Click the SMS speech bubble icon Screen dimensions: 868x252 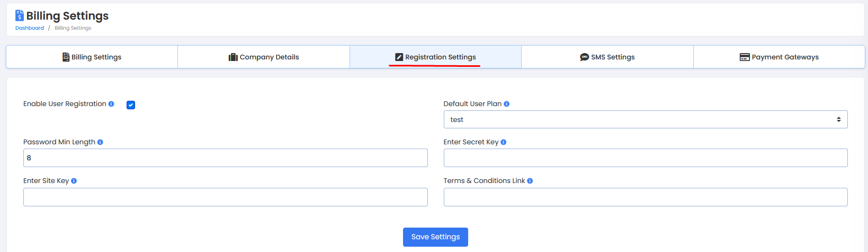coord(584,57)
